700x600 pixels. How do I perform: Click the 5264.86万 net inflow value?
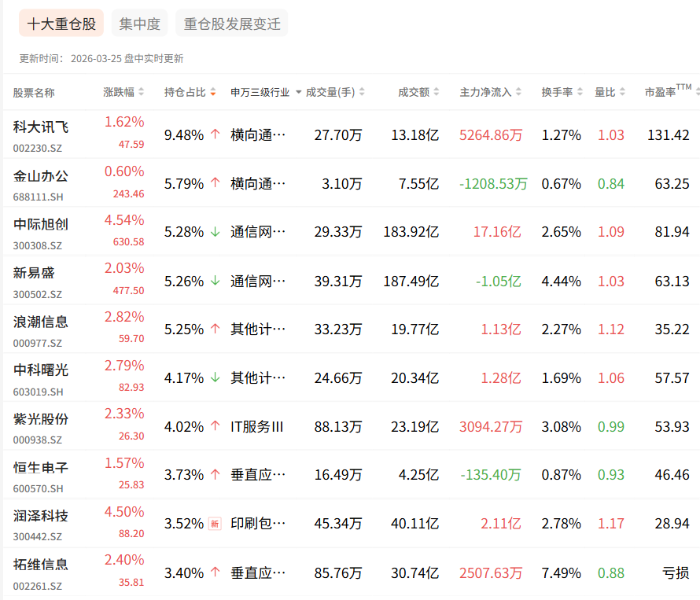(491, 134)
